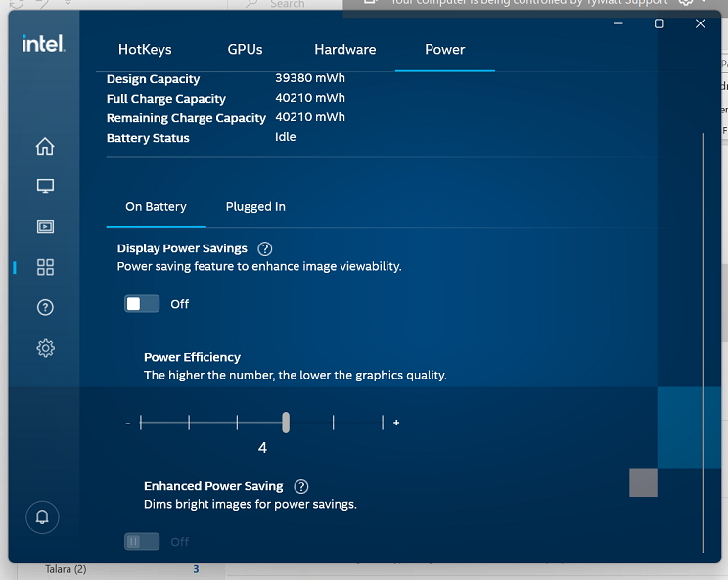Viewport: 728px width, 580px height.
Task: Open the Display settings sidebar icon
Action: 45,186
